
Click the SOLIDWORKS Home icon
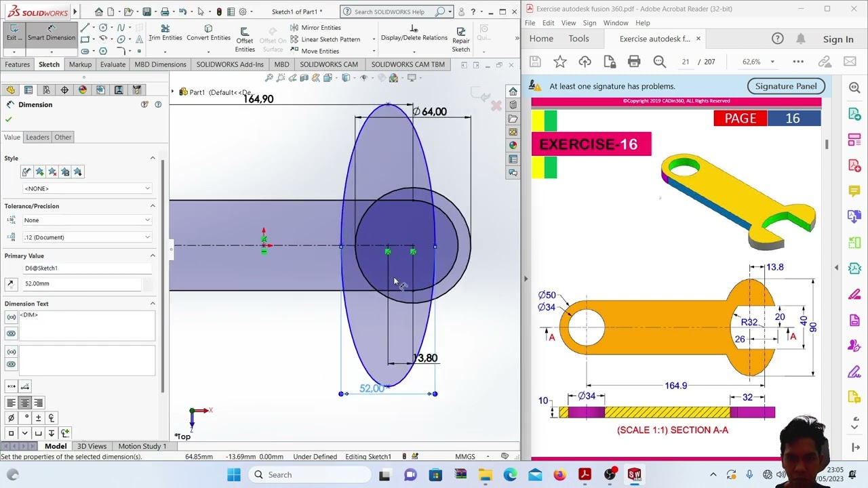[99, 12]
